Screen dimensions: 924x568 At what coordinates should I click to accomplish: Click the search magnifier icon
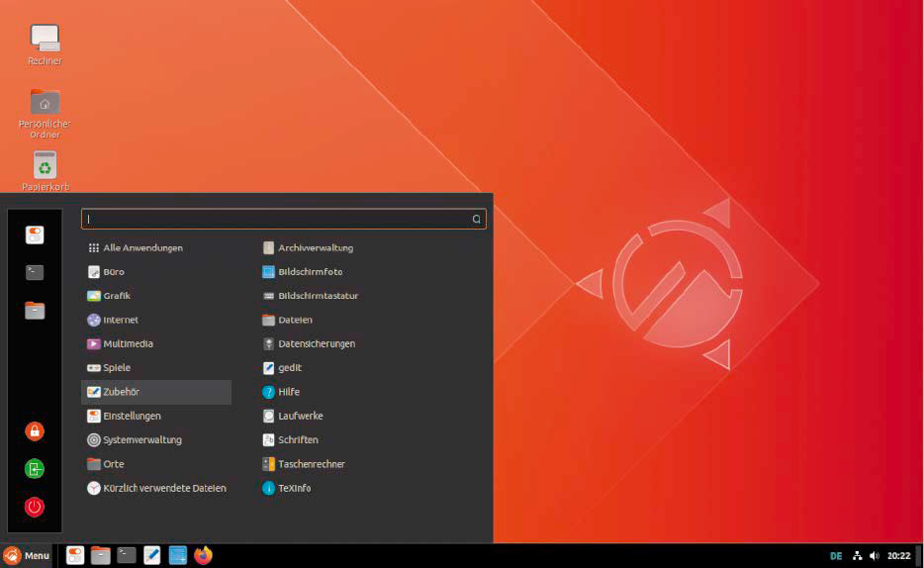coord(476,220)
